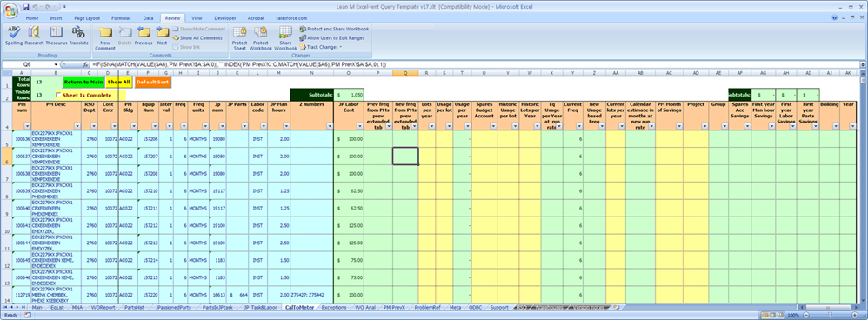Click the Undo arrow in Quick Access
This screenshot has width=868, height=320.
point(35,7)
